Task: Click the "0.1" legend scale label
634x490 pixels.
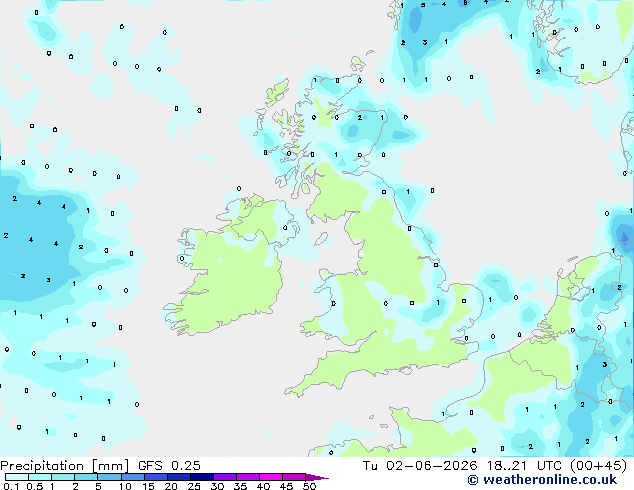Action: [x=11, y=486]
